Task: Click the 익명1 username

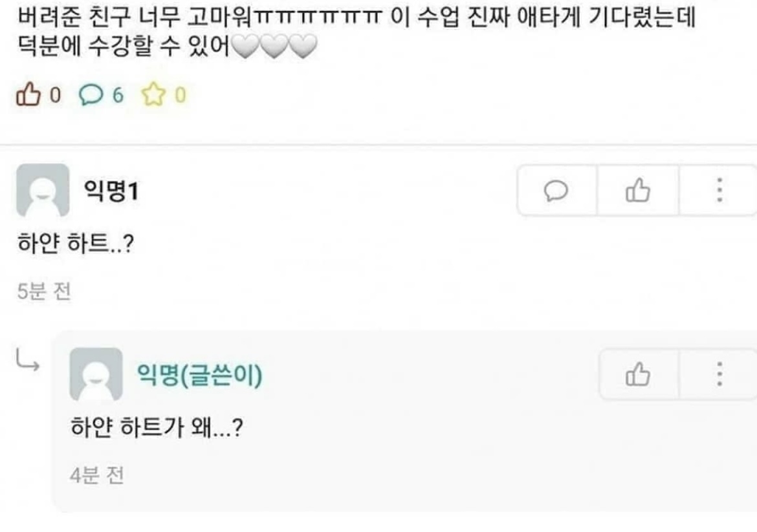Action: coord(111,191)
